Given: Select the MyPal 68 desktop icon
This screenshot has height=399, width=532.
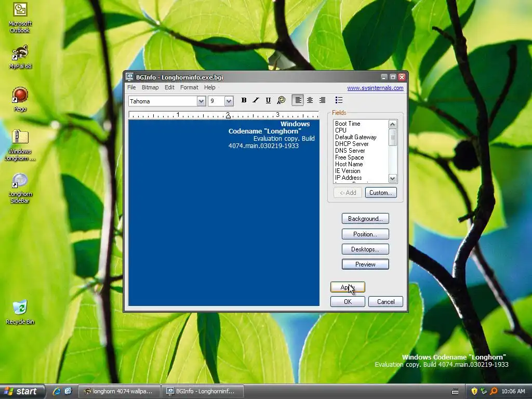Looking at the screenshot, I should [x=20, y=57].
